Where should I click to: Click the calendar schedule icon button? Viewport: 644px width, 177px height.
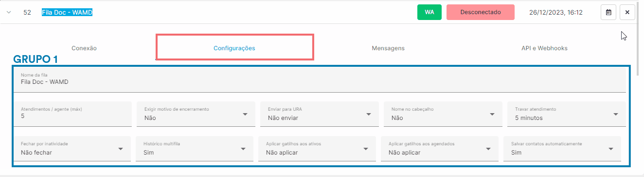(x=608, y=12)
